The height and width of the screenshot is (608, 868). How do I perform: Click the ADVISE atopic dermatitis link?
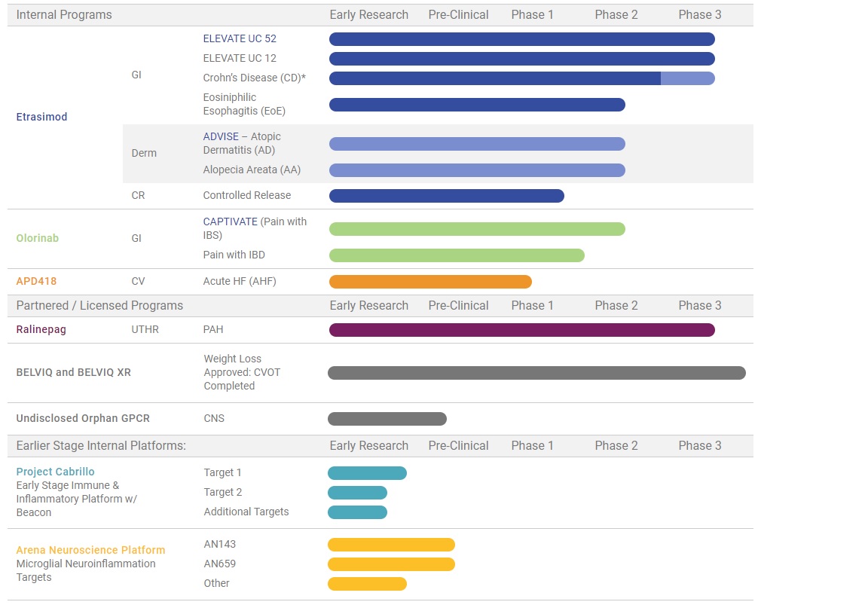[x=220, y=136]
